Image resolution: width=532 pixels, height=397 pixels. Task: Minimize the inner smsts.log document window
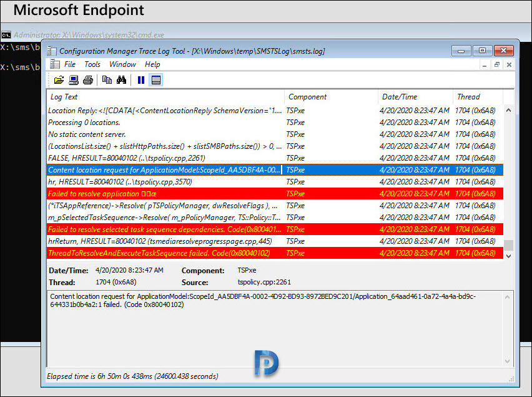(485, 64)
